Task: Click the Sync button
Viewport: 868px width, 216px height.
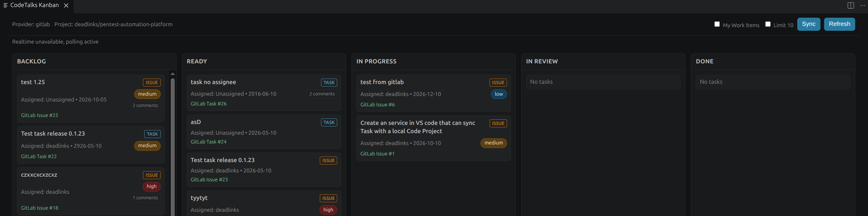Action: point(809,24)
